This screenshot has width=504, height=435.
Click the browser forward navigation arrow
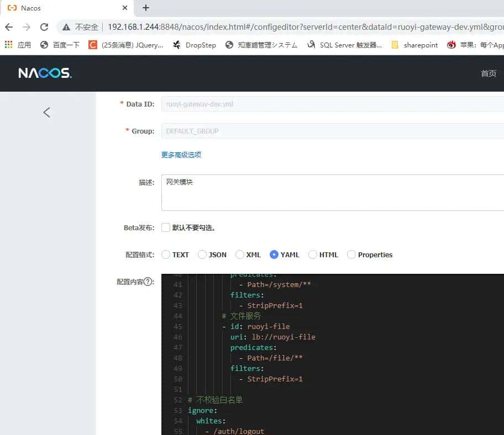[x=27, y=27]
